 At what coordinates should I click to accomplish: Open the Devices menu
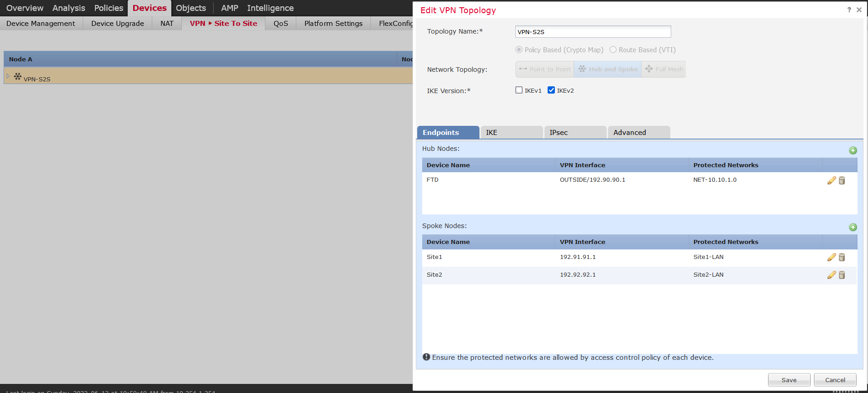[150, 8]
